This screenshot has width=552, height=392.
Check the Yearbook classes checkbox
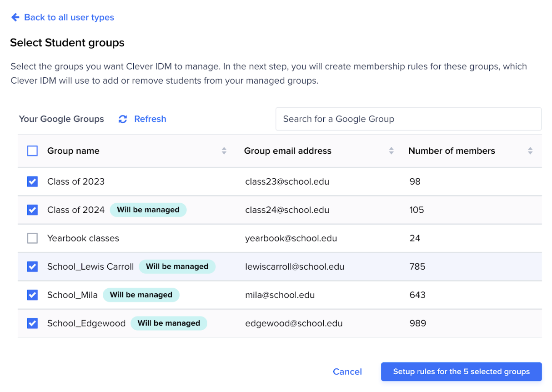pos(32,238)
